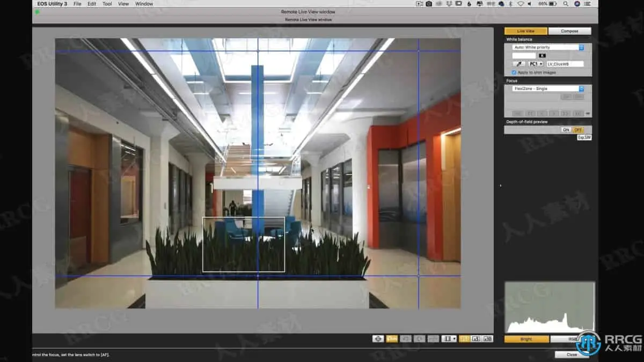Open the Tool menu
Image resolution: width=644 pixels, height=362 pixels.
click(x=107, y=4)
